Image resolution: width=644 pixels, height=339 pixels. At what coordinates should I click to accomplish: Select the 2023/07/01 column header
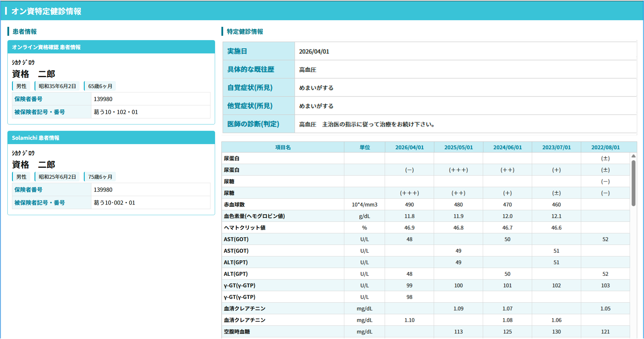(x=556, y=147)
